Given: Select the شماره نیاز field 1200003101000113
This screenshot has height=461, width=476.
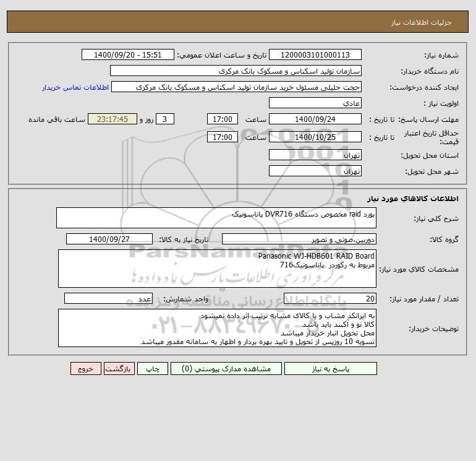Looking at the screenshot, I should click(x=315, y=54).
